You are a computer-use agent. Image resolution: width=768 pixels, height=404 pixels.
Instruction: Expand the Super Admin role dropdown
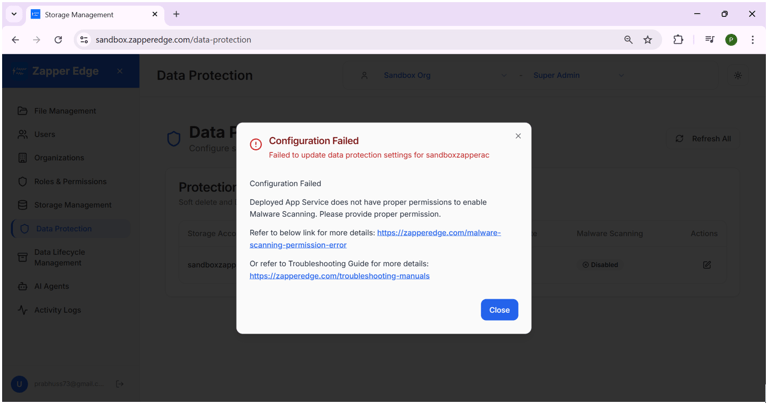click(x=620, y=76)
